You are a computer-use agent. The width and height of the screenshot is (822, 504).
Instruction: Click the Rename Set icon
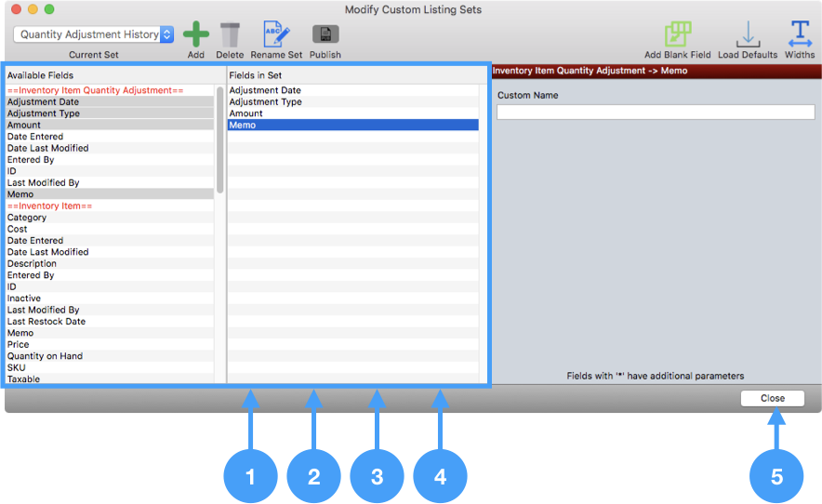pos(276,35)
